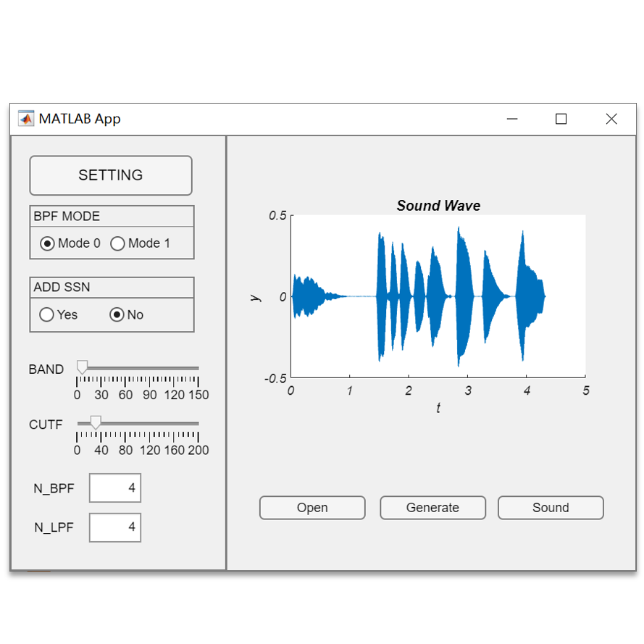Select the Mode 0 radio button
Image resolution: width=644 pixels, height=644 pixels.
46,243
